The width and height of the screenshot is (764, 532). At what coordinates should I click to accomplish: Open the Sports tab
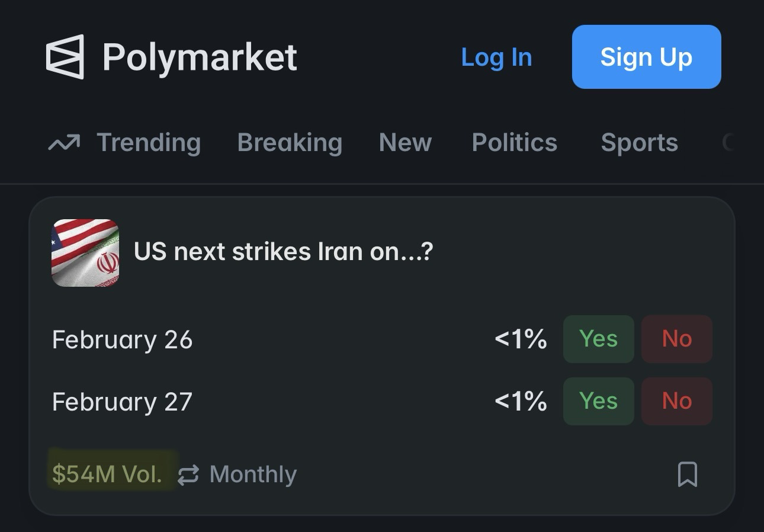[639, 143]
